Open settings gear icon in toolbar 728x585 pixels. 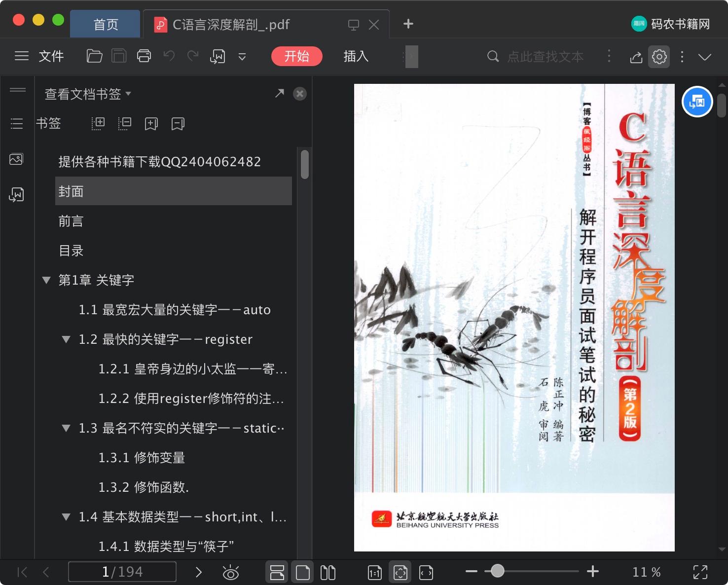pyautogui.click(x=659, y=57)
